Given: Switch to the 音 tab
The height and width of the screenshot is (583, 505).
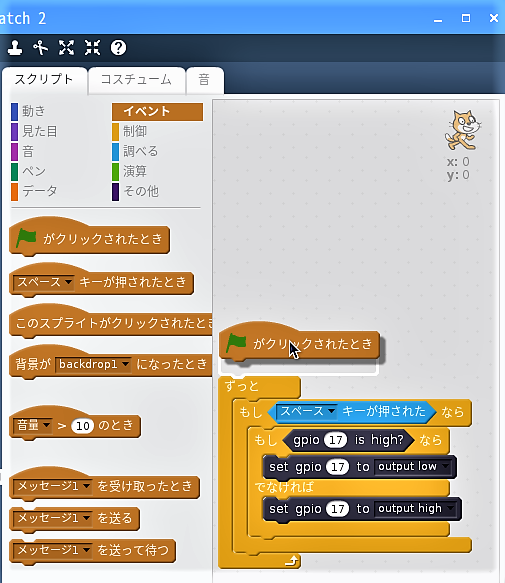Looking at the screenshot, I should [x=204, y=80].
